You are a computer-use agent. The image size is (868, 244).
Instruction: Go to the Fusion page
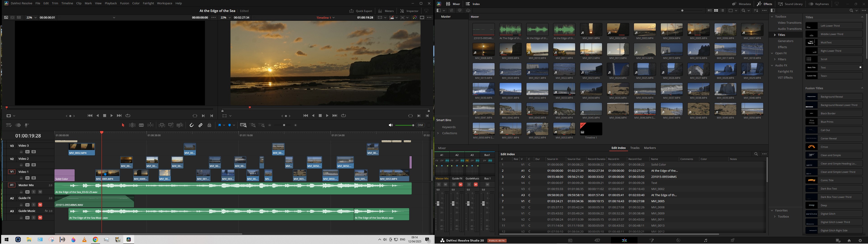pyautogui.click(x=651, y=241)
